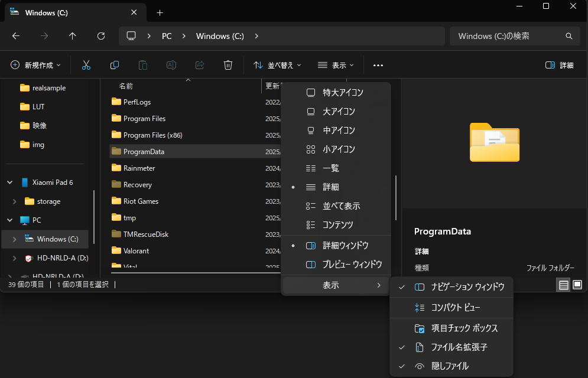Click the file list vertical scrollbar

[x=396, y=198]
